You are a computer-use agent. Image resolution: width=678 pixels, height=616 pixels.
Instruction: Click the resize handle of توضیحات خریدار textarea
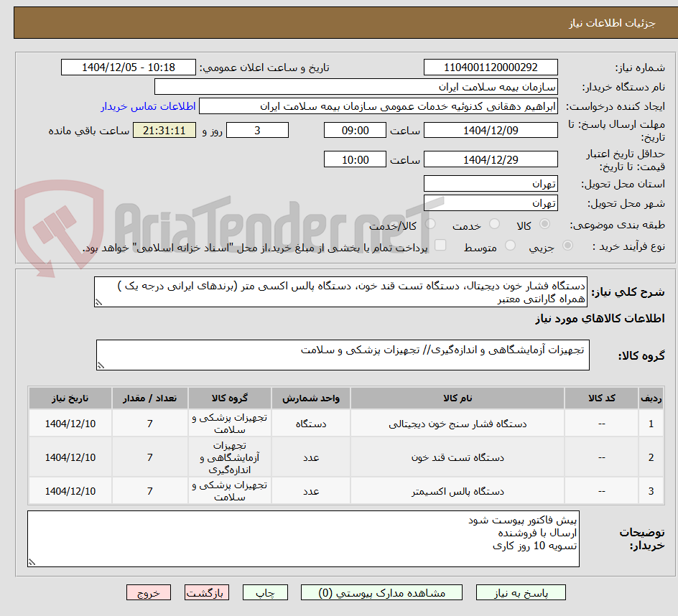[32, 562]
